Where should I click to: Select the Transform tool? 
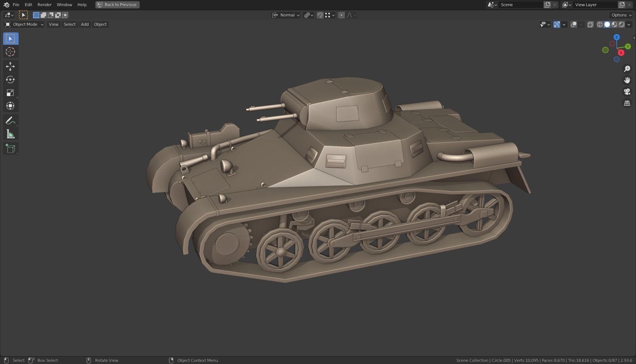[x=10, y=106]
